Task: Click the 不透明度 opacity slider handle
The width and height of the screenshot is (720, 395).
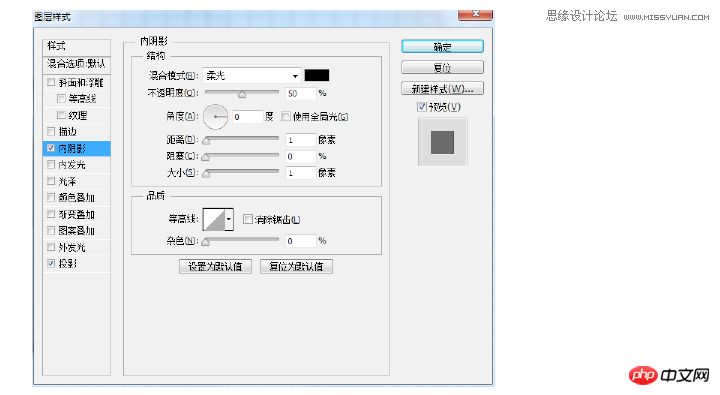Action: 242,95
